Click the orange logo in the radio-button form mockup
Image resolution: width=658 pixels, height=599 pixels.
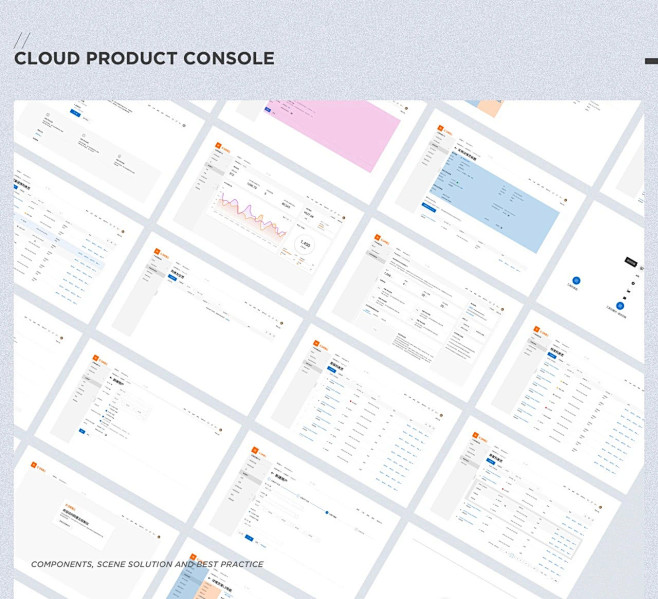click(x=95, y=358)
